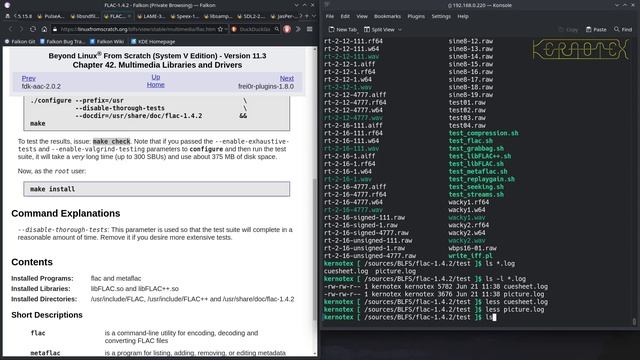Click Split View in Konsole toolbar
640x360 pixels.
[379, 29]
